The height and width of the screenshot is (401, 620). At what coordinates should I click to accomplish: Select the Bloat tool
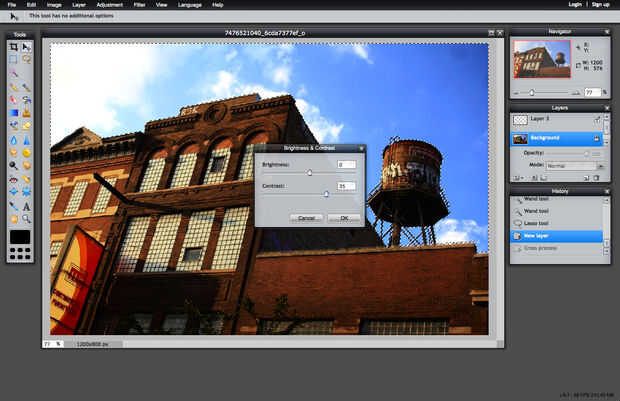pyautogui.click(x=14, y=192)
